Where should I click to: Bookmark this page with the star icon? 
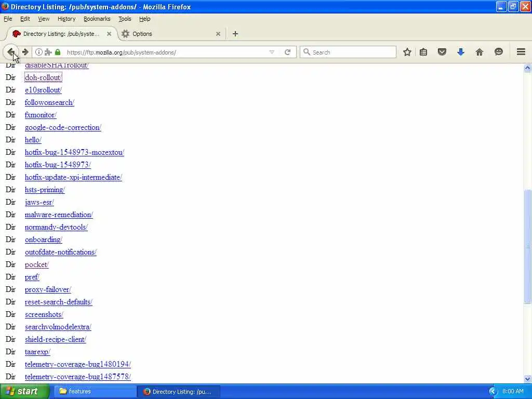click(407, 52)
